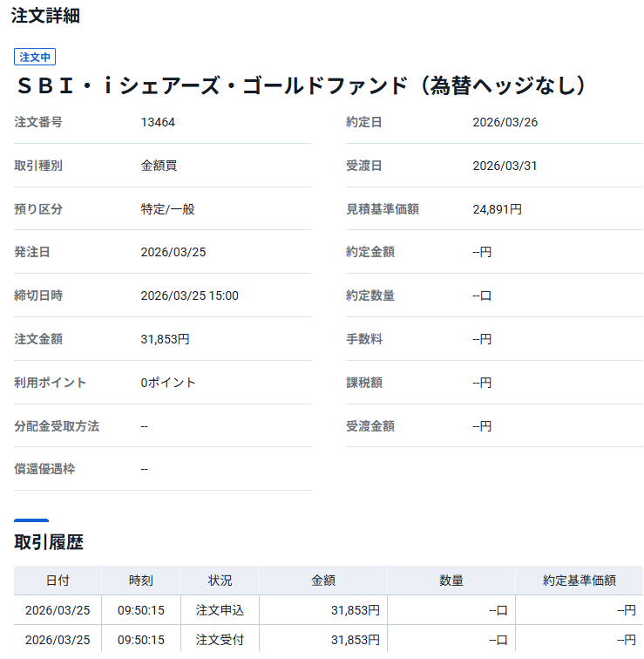This screenshot has height=659, width=644.
Task: Click the 日付 column header
Action: tap(58, 581)
